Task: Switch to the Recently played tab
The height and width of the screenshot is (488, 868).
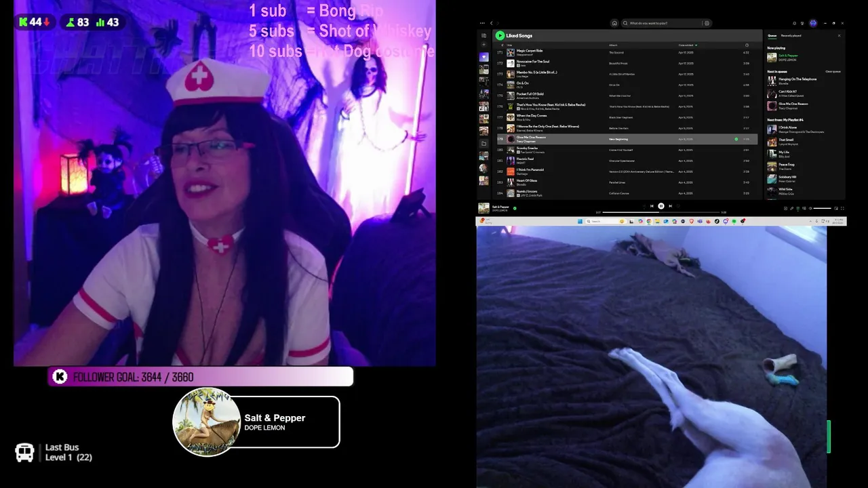Action: [x=791, y=35]
